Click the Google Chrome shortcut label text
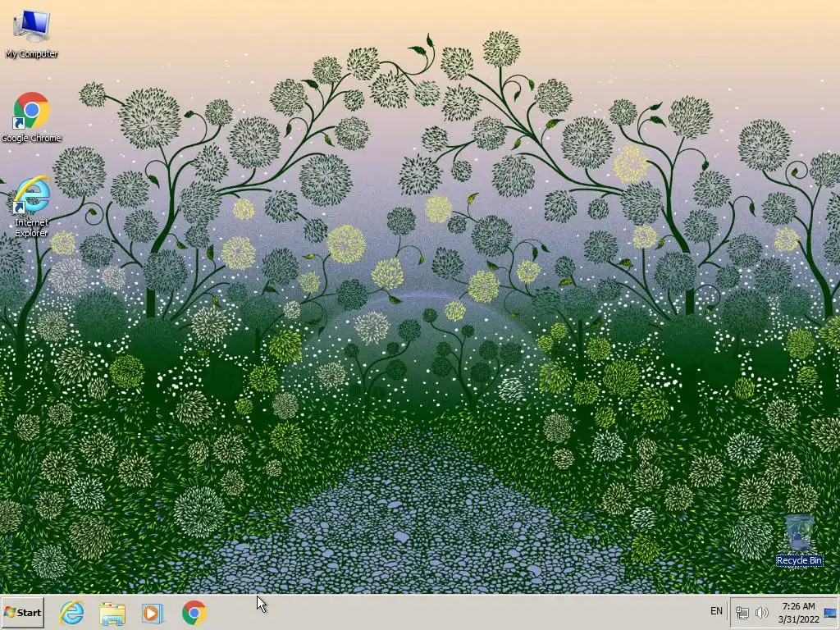Viewport: 840px width, 630px height. pos(31,138)
